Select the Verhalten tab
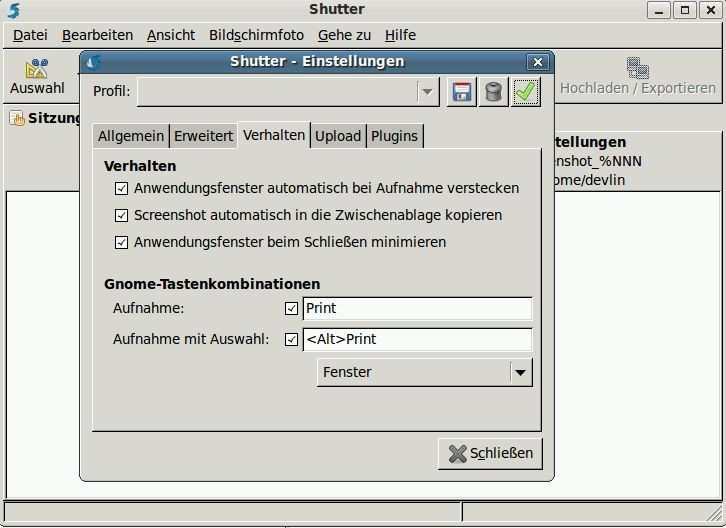Viewport: 726px width, 528px height. pos(274,135)
